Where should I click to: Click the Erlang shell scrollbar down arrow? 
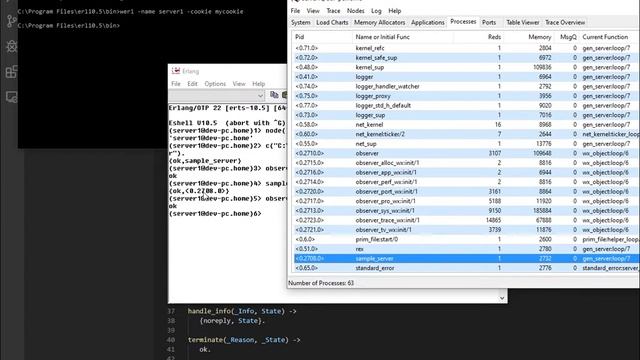[x=502, y=298]
